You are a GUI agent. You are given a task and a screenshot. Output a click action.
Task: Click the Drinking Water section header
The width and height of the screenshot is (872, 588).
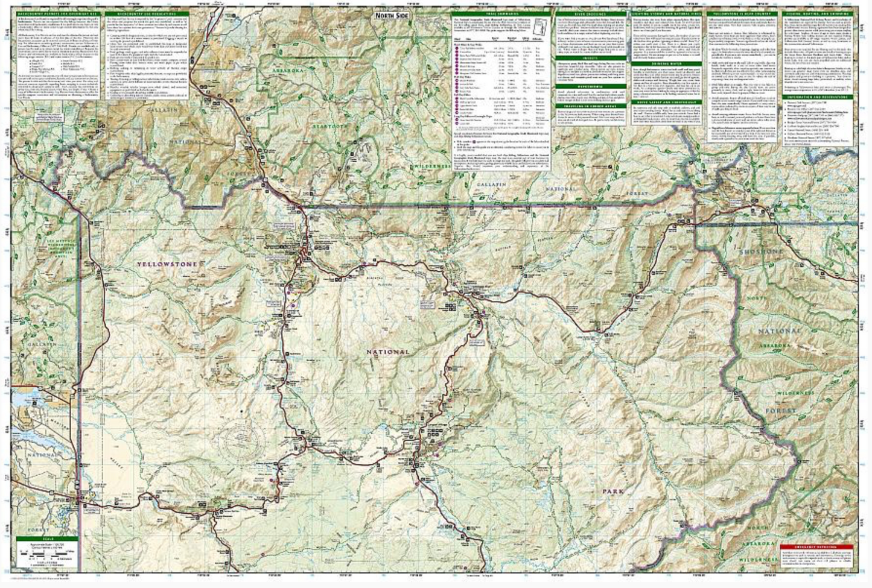(x=667, y=63)
